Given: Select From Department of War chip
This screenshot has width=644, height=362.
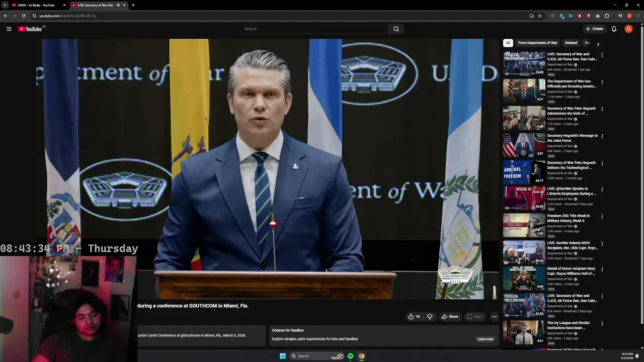Looking at the screenshot, I should click(x=537, y=43).
